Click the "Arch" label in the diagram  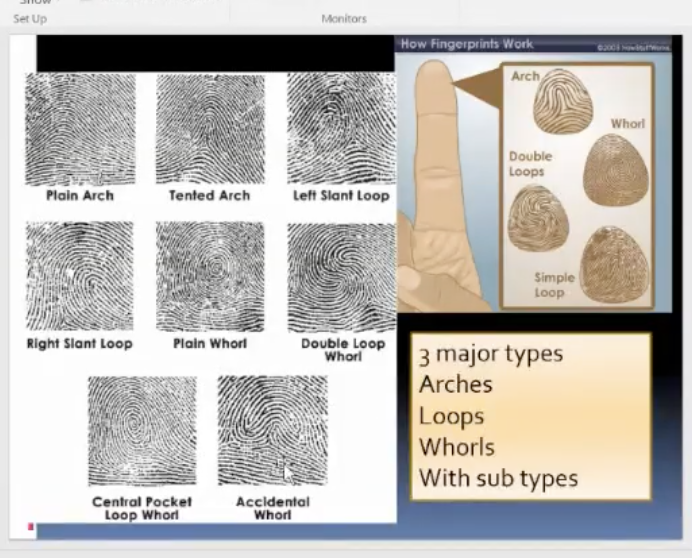[x=525, y=76]
